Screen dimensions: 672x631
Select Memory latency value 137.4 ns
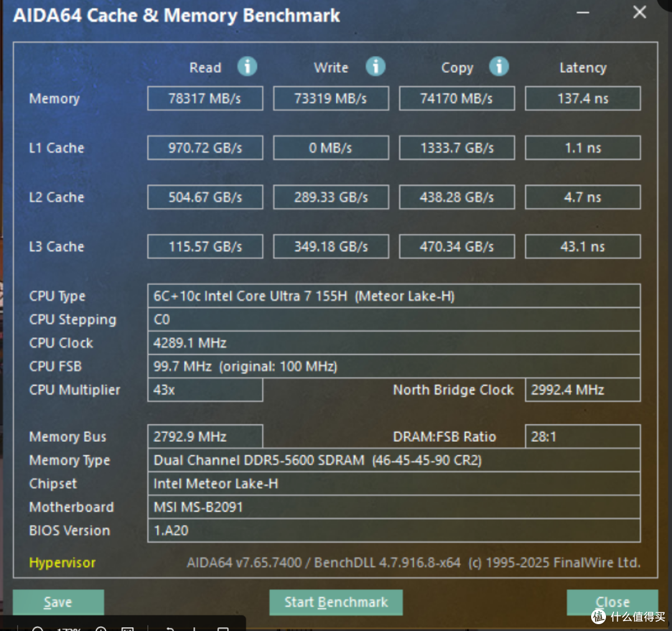583,98
